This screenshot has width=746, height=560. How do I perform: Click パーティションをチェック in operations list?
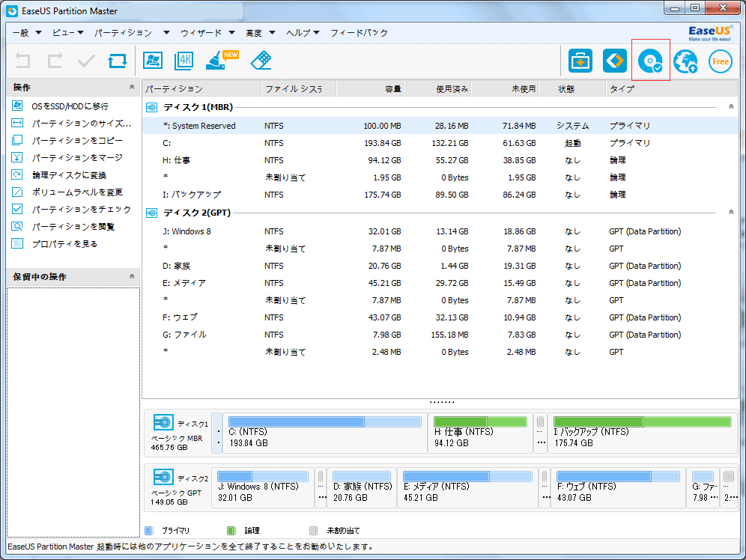(82, 209)
